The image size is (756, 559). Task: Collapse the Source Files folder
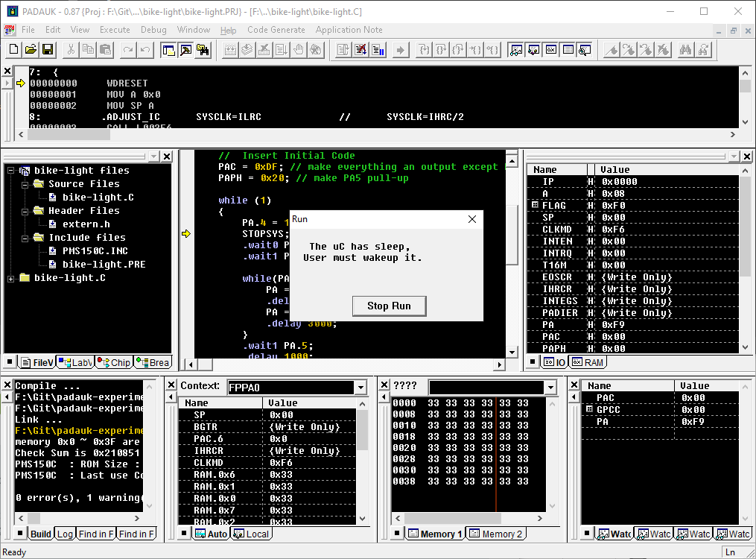coord(25,184)
